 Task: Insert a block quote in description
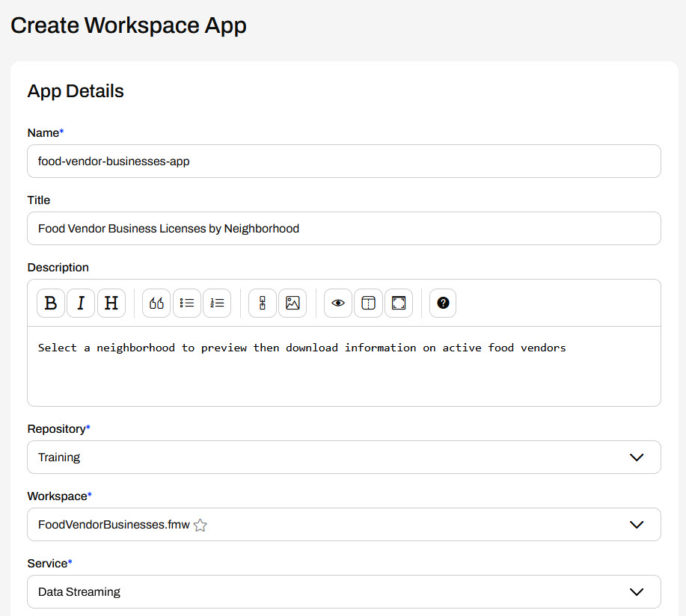coord(156,303)
